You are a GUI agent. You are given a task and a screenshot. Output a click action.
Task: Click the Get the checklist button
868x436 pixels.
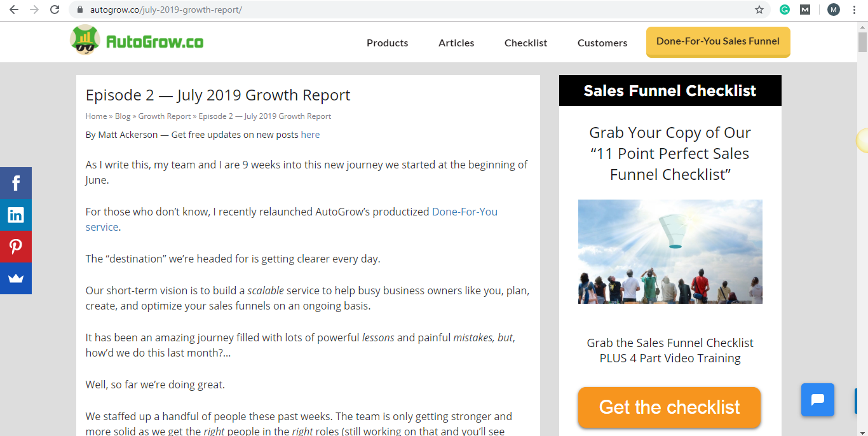(x=668, y=407)
